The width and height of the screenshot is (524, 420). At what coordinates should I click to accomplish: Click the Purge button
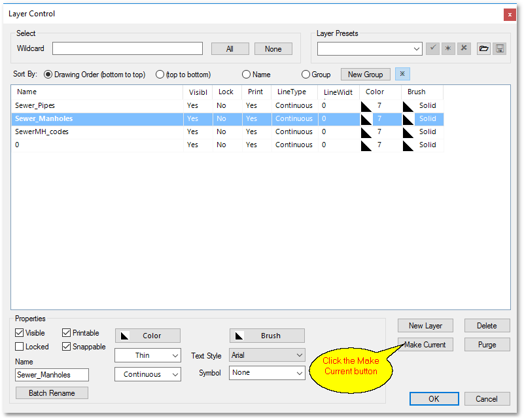pyautogui.click(x=487, y=345)
